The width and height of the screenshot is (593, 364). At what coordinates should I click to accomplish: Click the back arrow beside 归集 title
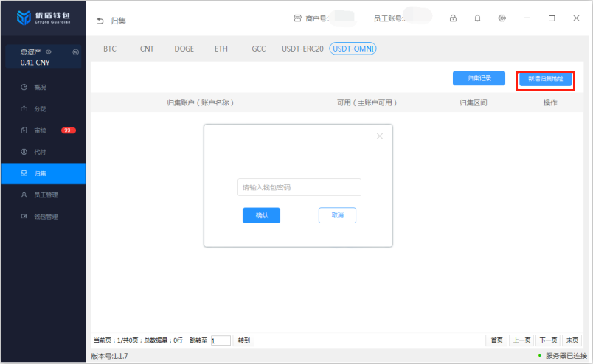pyautogui.click(x=100, y=21)
